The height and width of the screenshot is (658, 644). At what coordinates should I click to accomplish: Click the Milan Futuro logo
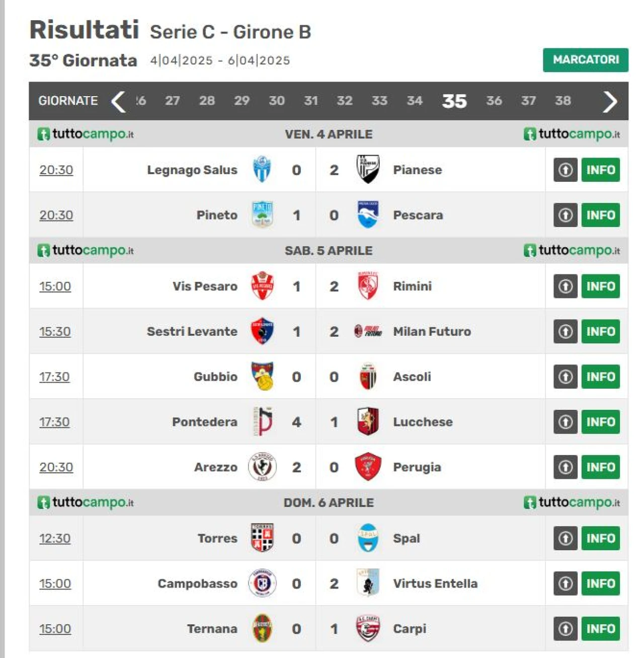pos(368,331)
